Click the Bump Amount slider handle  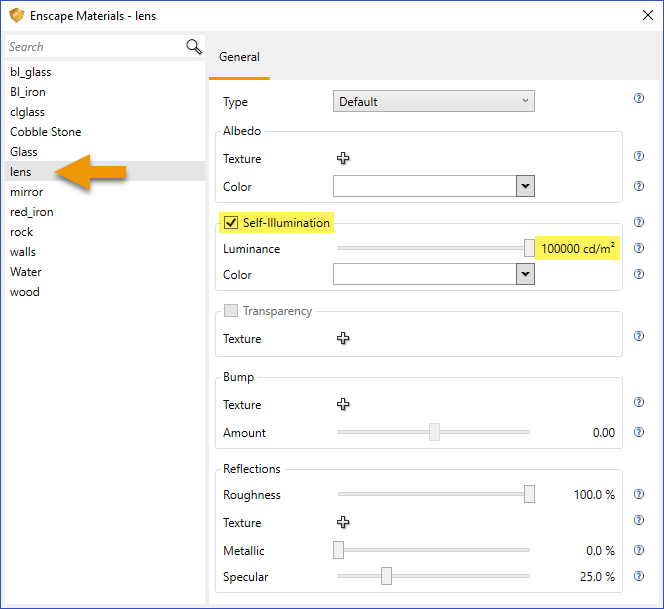(434, 432)
